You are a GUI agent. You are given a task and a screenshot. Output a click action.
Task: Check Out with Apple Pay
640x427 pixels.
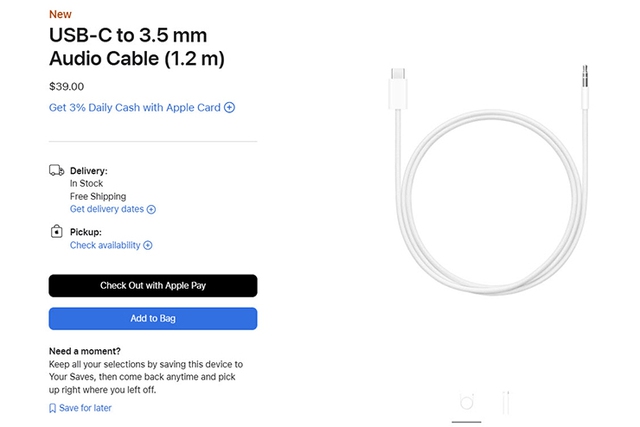coord(153,286)
